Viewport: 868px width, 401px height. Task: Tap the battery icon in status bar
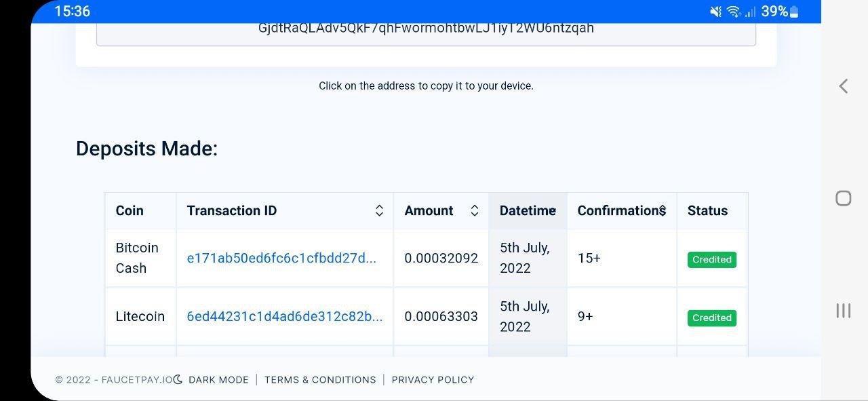coord(794,12)
